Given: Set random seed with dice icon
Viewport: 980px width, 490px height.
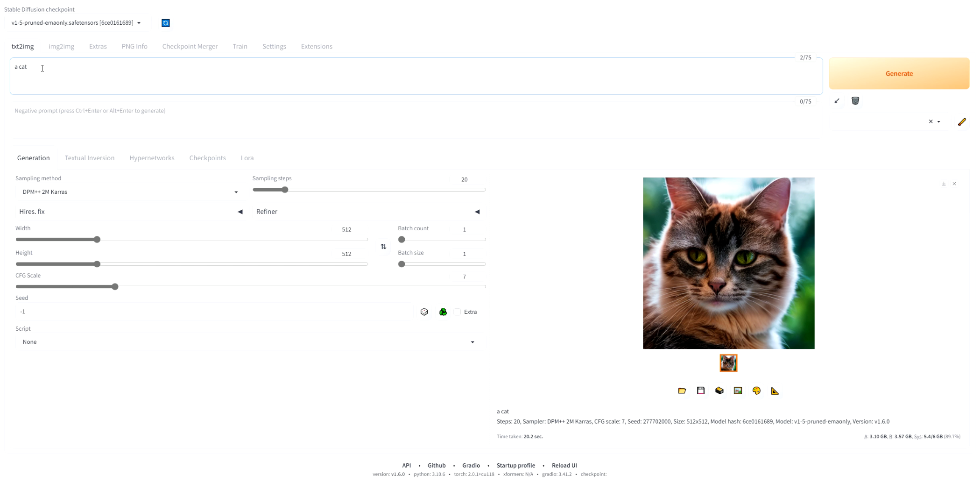Looking at the screenshot, I should click(424, 312).
